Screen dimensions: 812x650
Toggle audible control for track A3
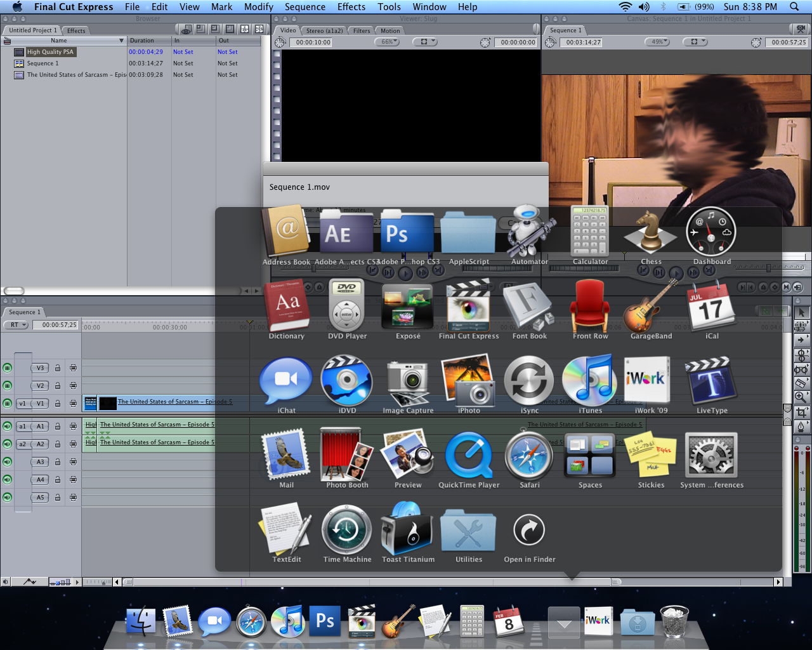coord(7,461)
